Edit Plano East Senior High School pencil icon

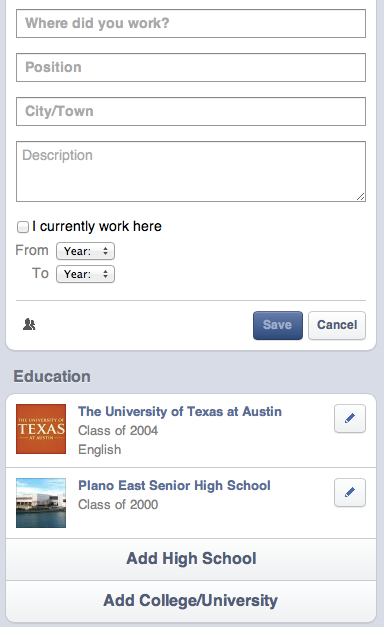(x=350, y=492)
